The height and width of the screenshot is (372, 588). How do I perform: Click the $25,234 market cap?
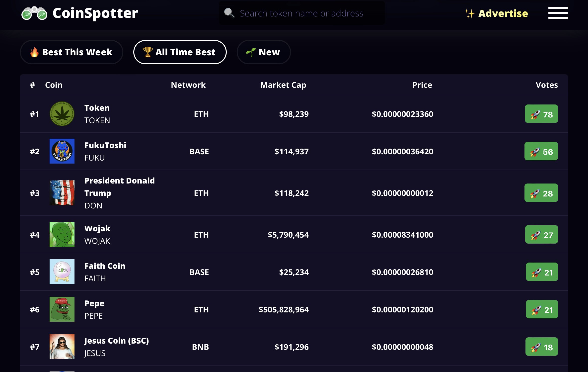point(294,272)
